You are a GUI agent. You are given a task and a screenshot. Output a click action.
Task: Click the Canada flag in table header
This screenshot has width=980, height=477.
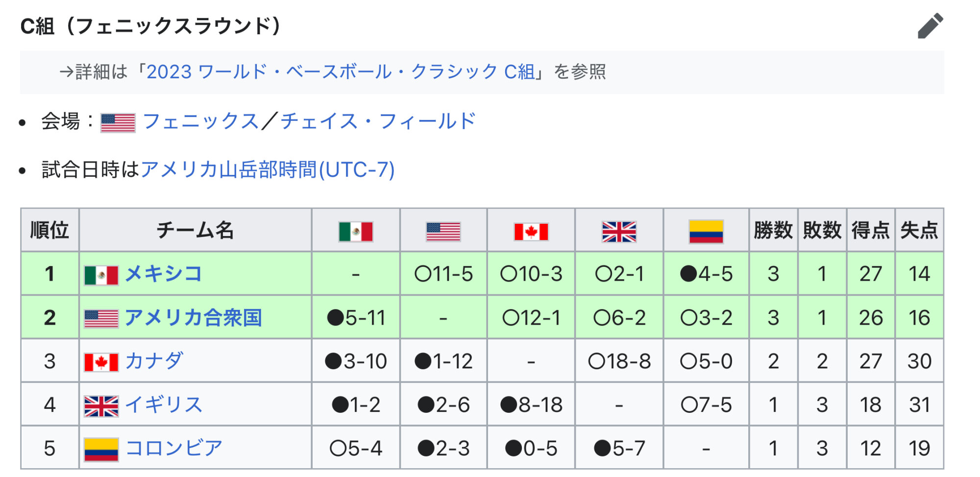(x=531, y=231)
